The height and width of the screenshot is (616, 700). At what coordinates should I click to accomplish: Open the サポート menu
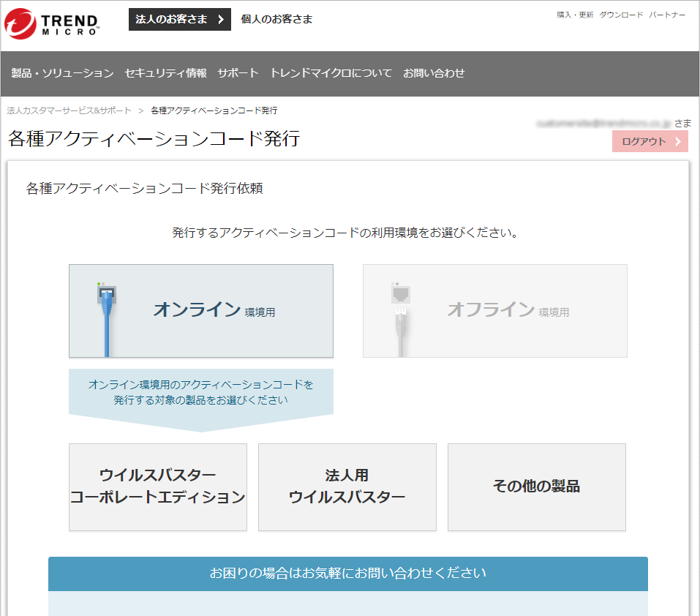pyautogui.click(x=238, y=73)
